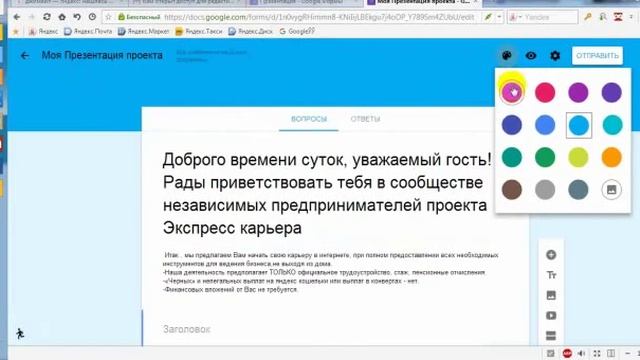Bookmark page with star in address bar
Viewport: 640px width, 360px height.
coord(108,17)
